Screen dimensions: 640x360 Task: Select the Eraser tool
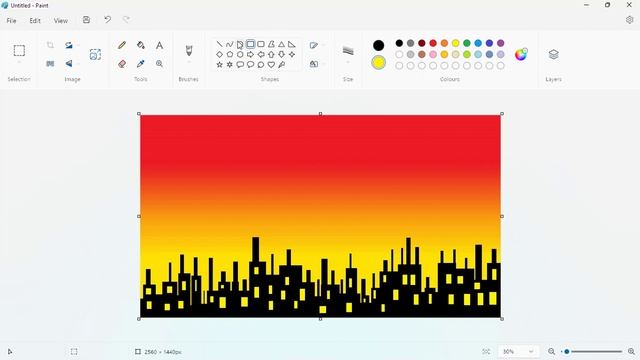coord(122,64)
